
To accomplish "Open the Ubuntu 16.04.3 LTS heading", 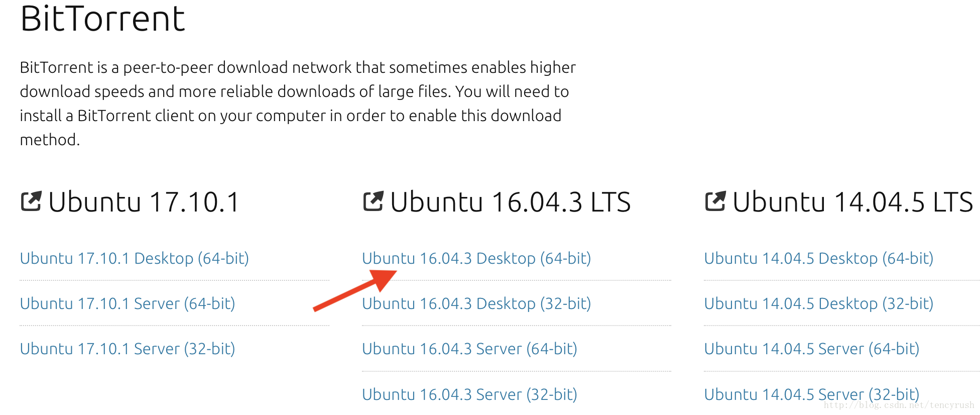I will click(x=510, y=202).
